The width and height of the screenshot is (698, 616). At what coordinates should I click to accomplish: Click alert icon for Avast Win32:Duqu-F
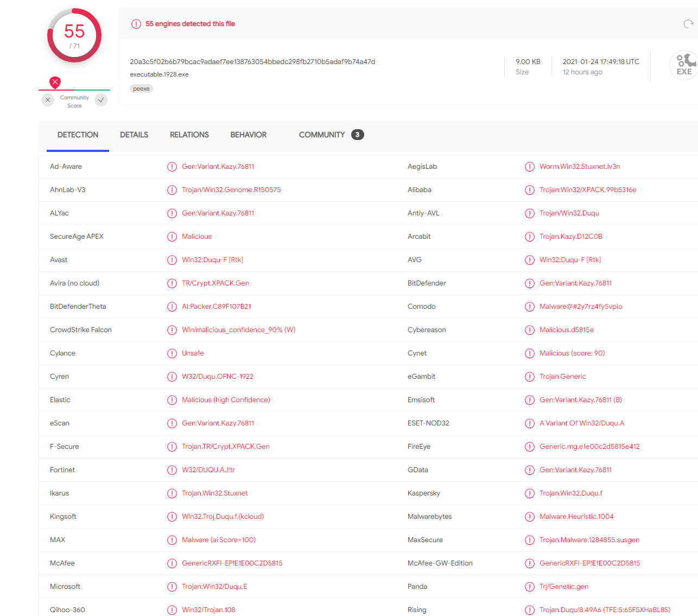coord(172,260)
